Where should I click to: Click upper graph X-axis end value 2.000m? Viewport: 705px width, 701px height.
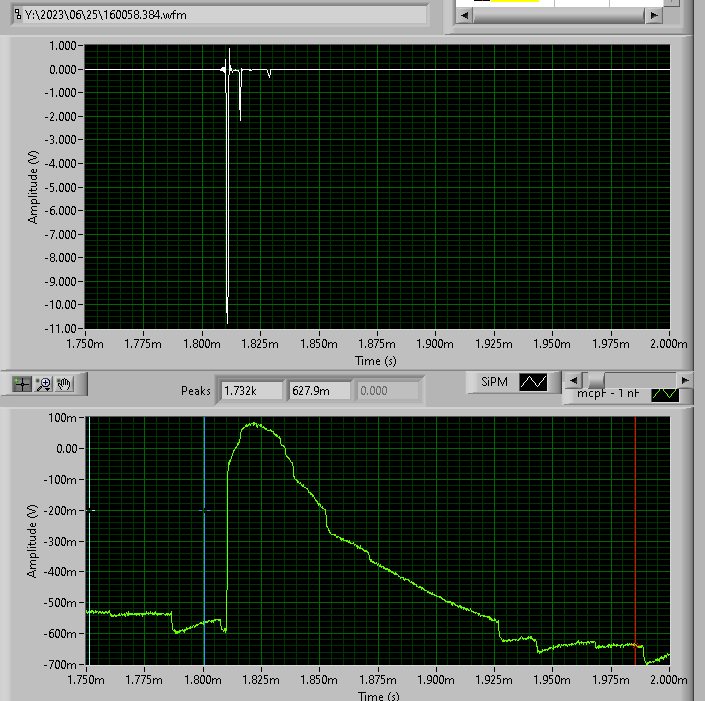pos(669,344)
